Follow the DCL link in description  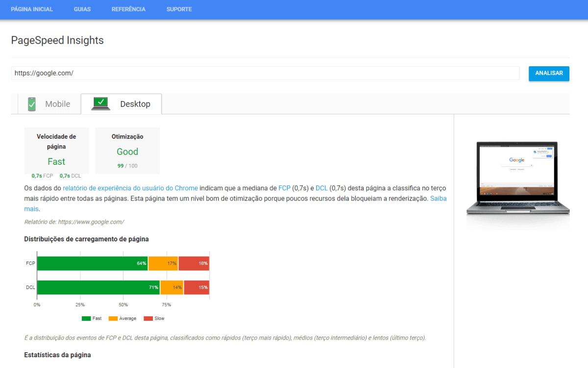[321, 188]
